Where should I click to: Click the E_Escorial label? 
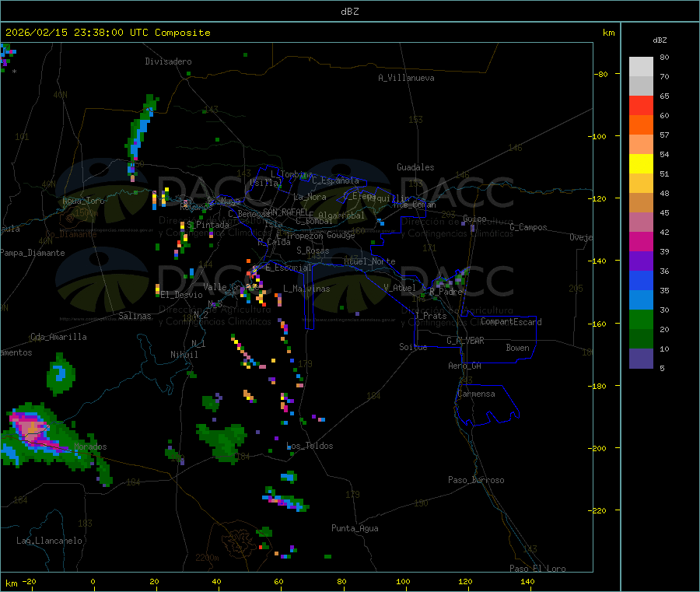(289, 268)
